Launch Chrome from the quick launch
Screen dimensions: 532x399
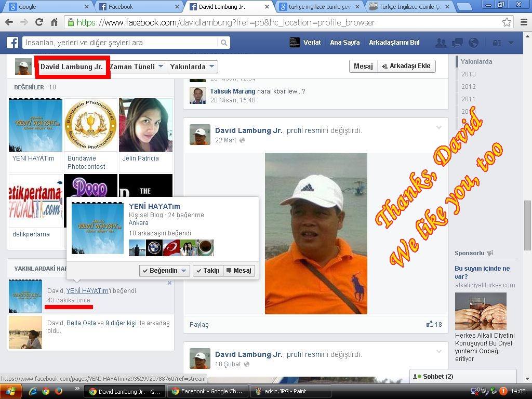[46, 391]
